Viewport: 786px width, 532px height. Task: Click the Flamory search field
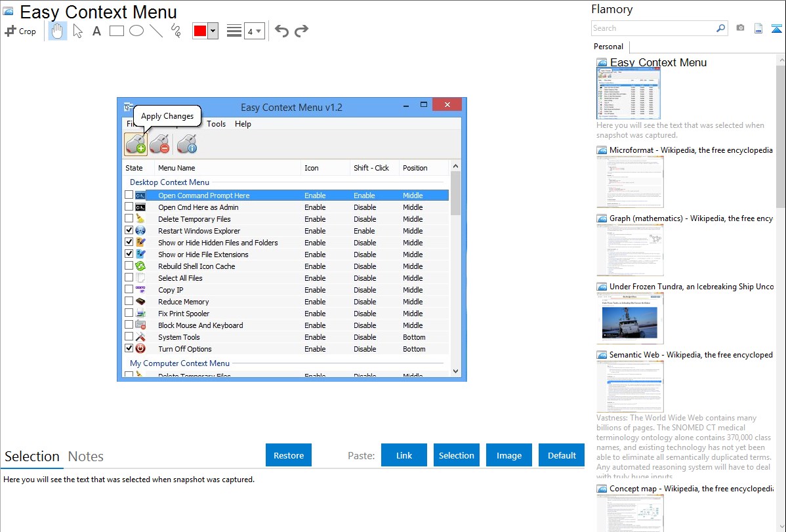coord(653,28)
